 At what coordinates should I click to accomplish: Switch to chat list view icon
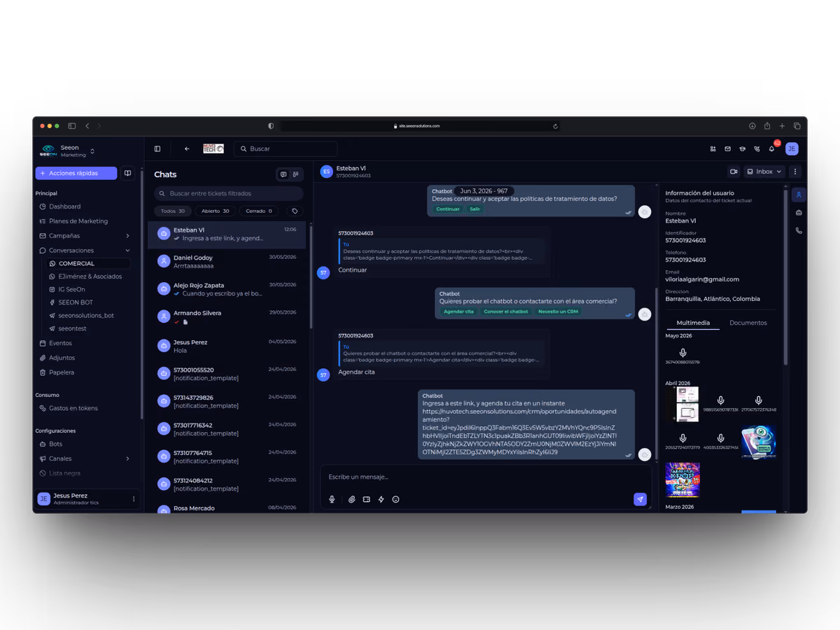tap(283, 174)
